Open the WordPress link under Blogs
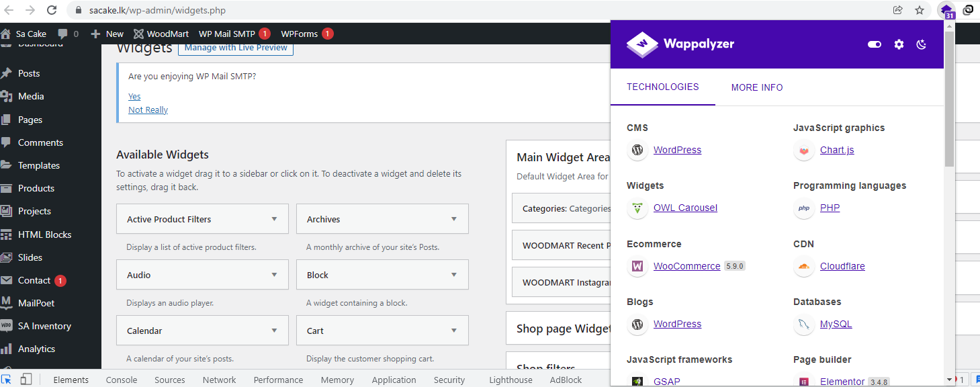 click(677, 324)
